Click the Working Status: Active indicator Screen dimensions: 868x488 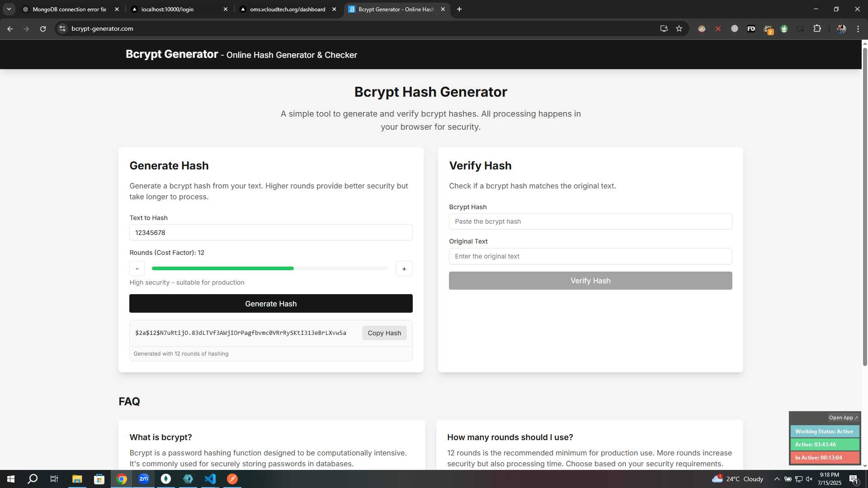825,432
